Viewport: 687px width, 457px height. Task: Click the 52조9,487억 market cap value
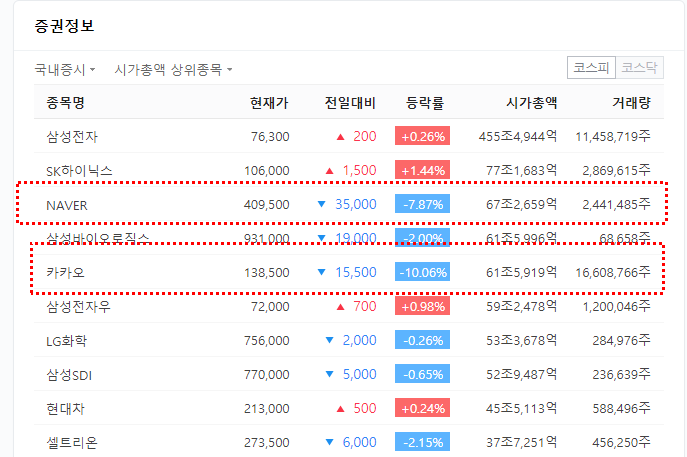tap(521, 374)
